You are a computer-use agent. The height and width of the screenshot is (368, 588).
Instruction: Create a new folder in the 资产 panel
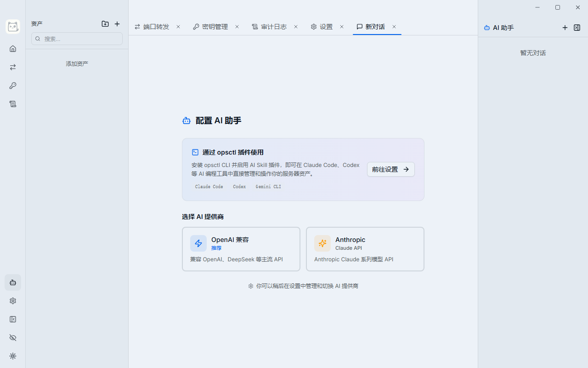coord(105,24)
